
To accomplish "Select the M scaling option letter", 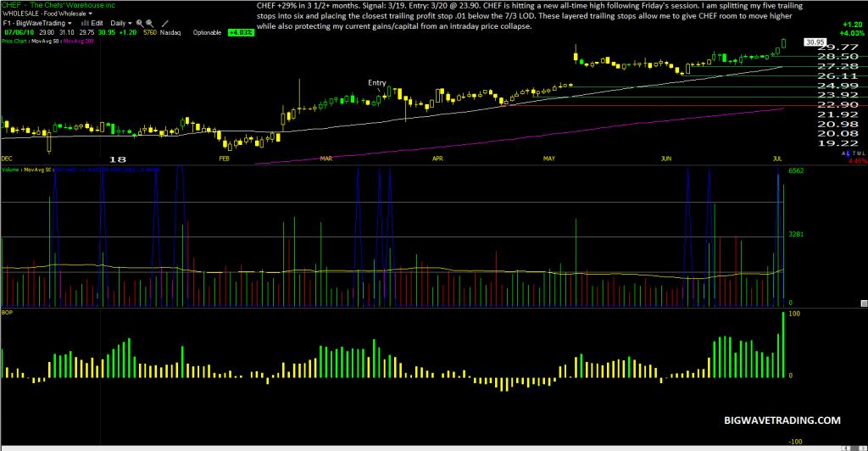I will [860, 153].
